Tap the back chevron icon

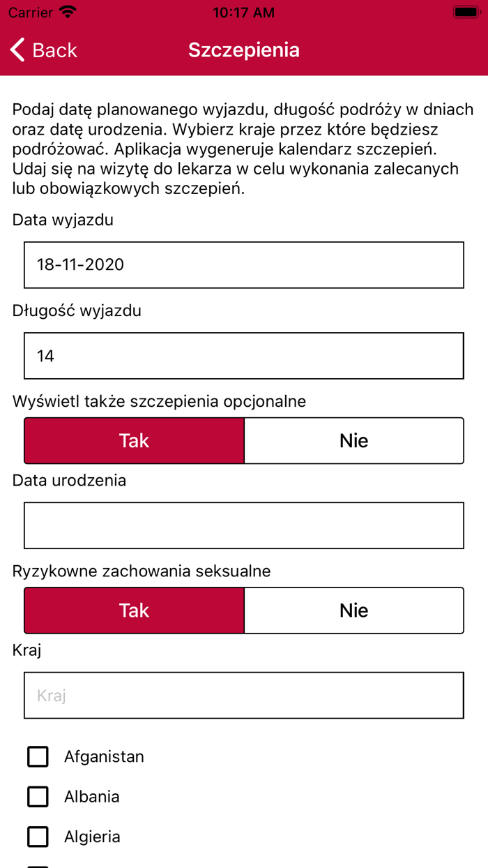click(16, 50)
